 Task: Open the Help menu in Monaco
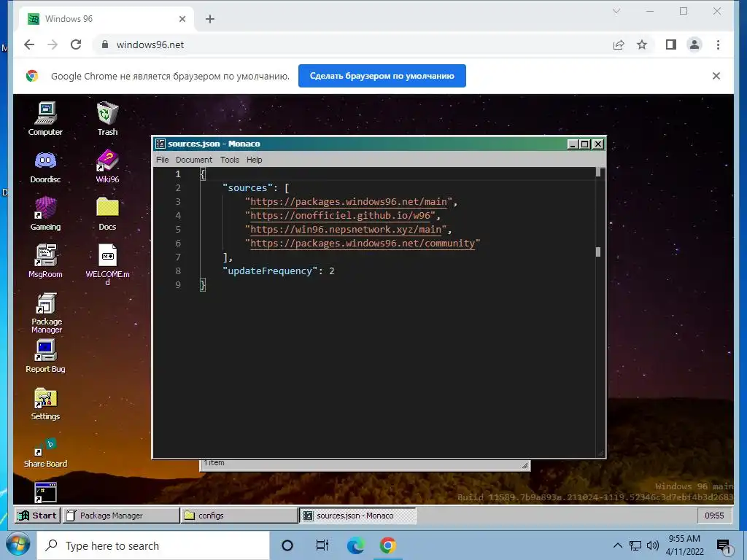pos(255,160)
